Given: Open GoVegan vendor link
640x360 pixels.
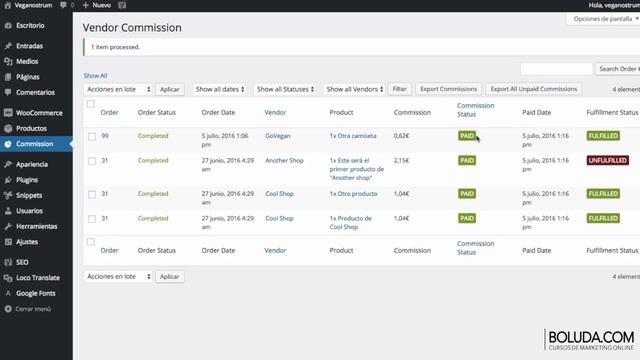Looking at the screenshot, I should pos(278,136).
